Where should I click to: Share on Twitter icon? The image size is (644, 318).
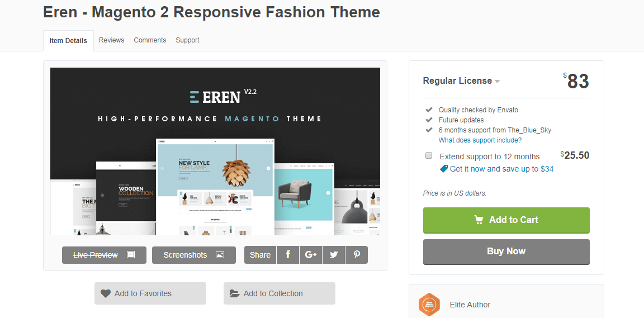[334, 255]
